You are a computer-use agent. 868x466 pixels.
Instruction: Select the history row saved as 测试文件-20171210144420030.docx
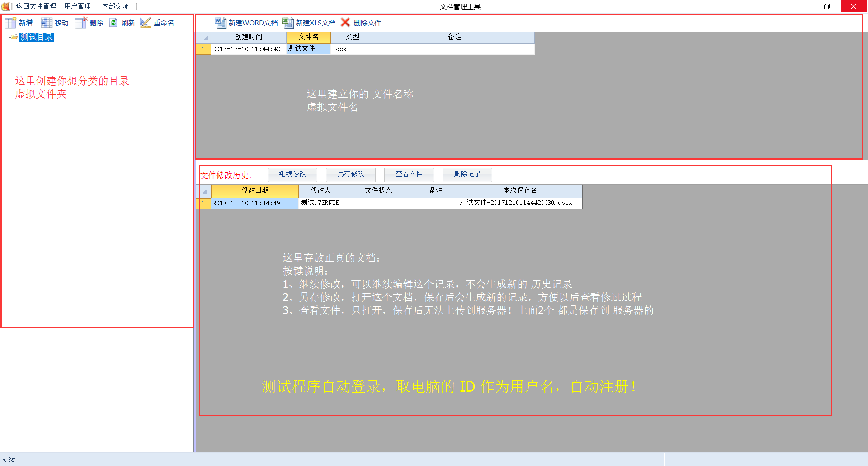pos(516,203)
